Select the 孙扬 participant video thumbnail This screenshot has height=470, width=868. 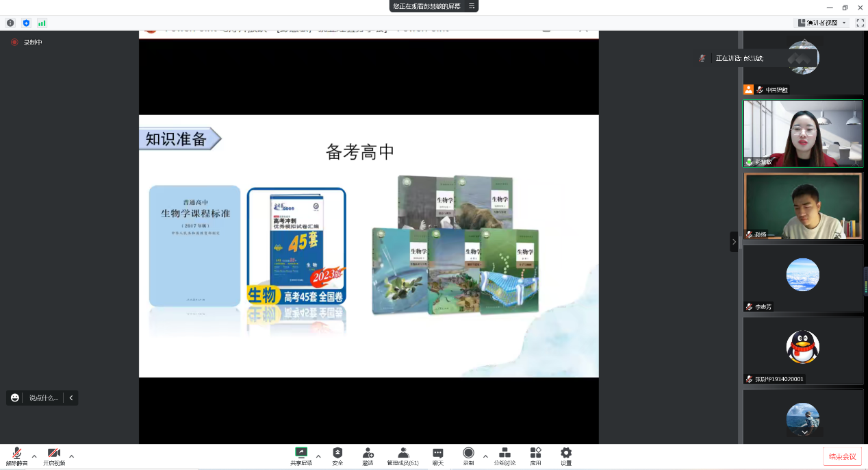pyautogui.click(x=802, y=206)
